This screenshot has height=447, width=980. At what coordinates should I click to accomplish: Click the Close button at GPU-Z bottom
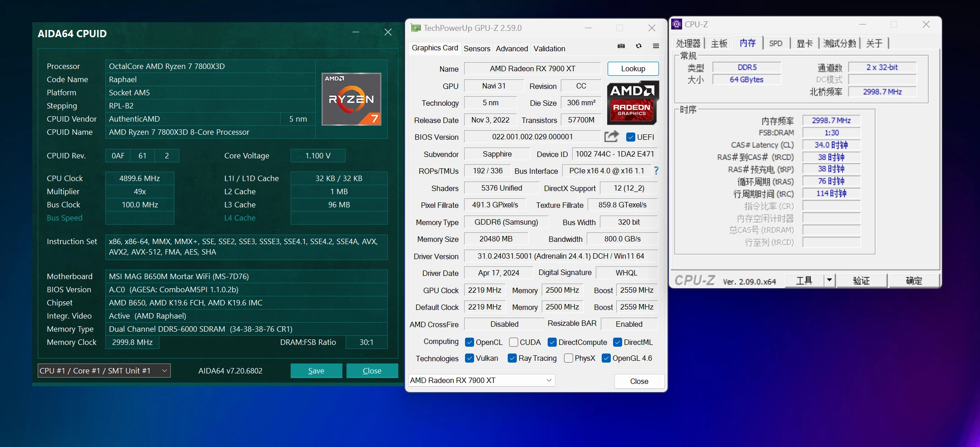[x=639, y=381]
